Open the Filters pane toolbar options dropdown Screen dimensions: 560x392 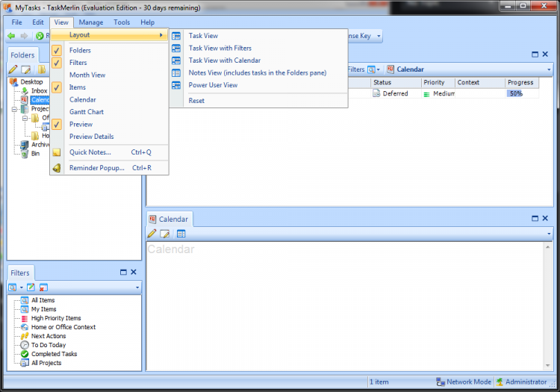[x=137, y=287]
